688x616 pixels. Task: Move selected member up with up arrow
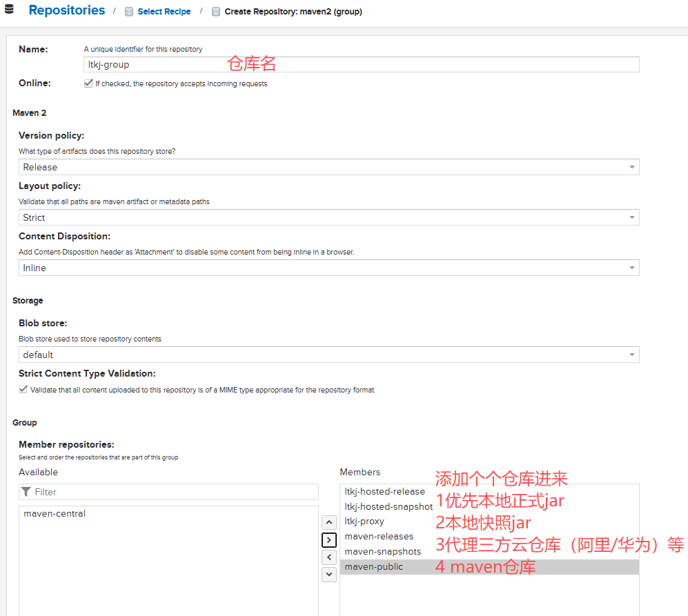(329, 522)
